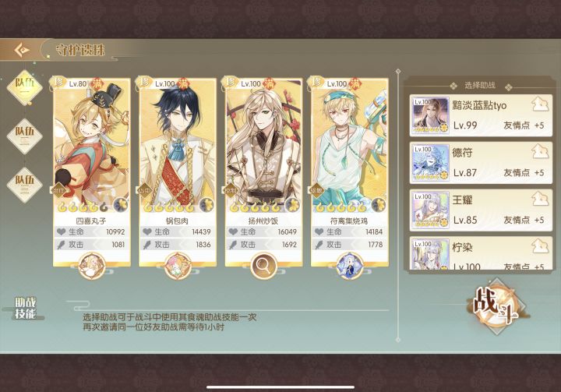Open the 助战技能 assist skill label
Screen dimensions: 561x392
point(26,308)
